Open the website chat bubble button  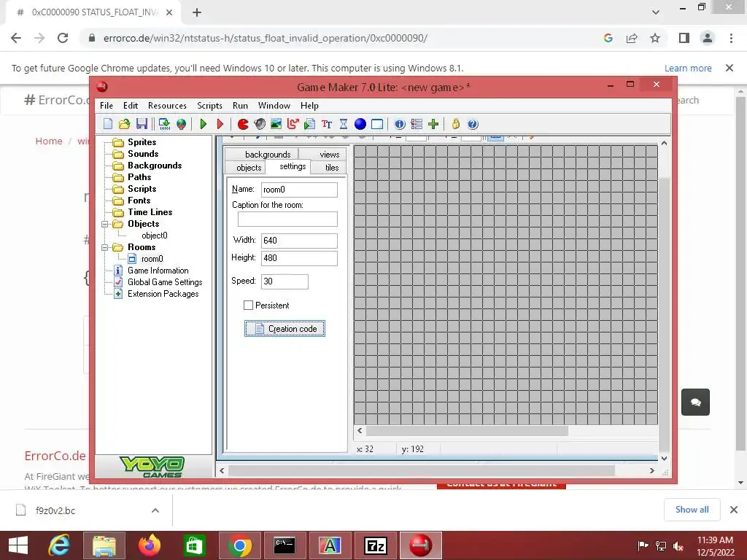tap(695, 402)
